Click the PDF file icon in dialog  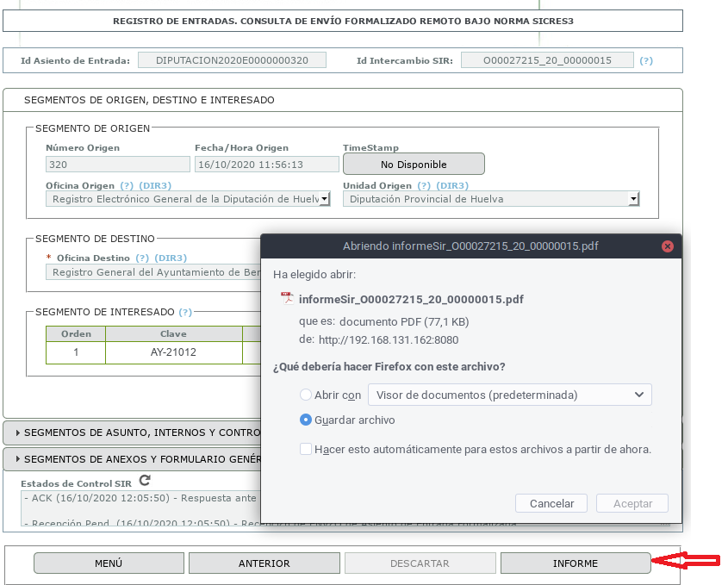coord(288,298)
